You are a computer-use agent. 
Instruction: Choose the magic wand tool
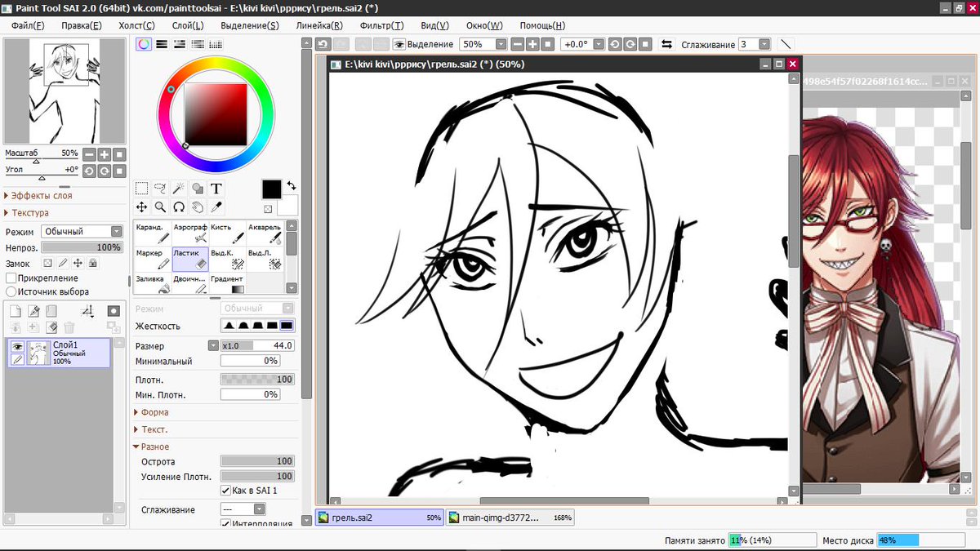pyautogui.click(x=179, y=189)
